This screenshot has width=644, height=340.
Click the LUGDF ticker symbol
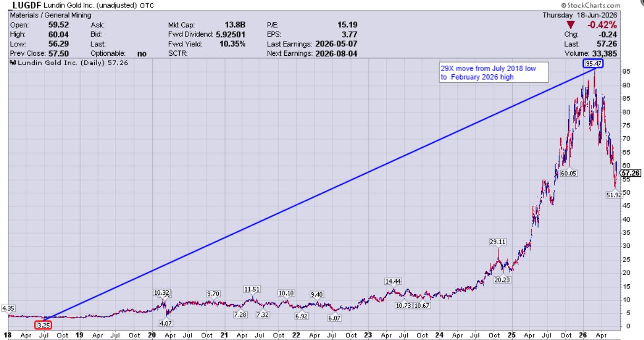[24, 5]
